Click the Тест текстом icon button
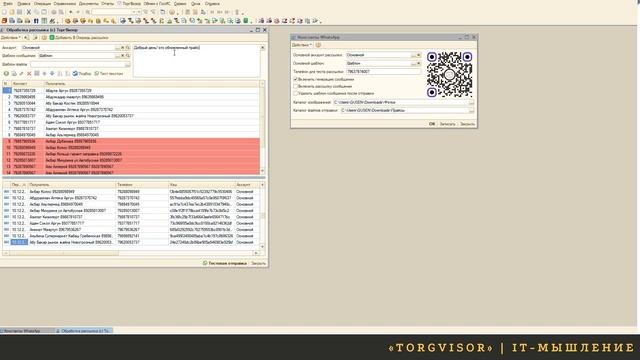 (x=109, y=73)
